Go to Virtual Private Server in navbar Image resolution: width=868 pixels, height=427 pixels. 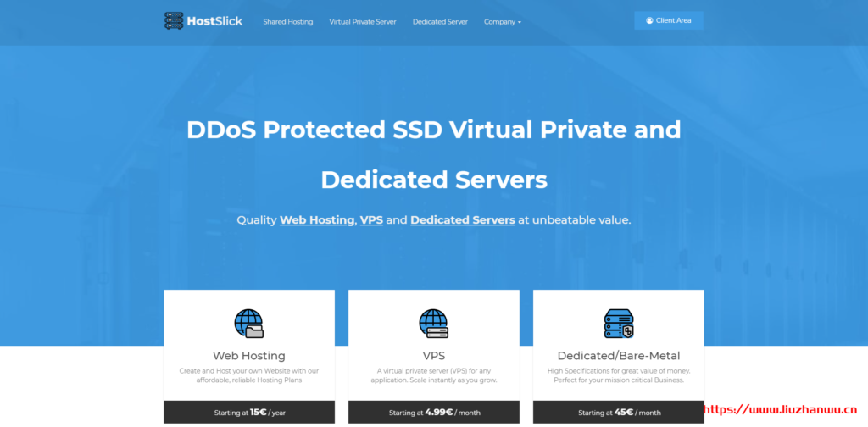(362, 22)
